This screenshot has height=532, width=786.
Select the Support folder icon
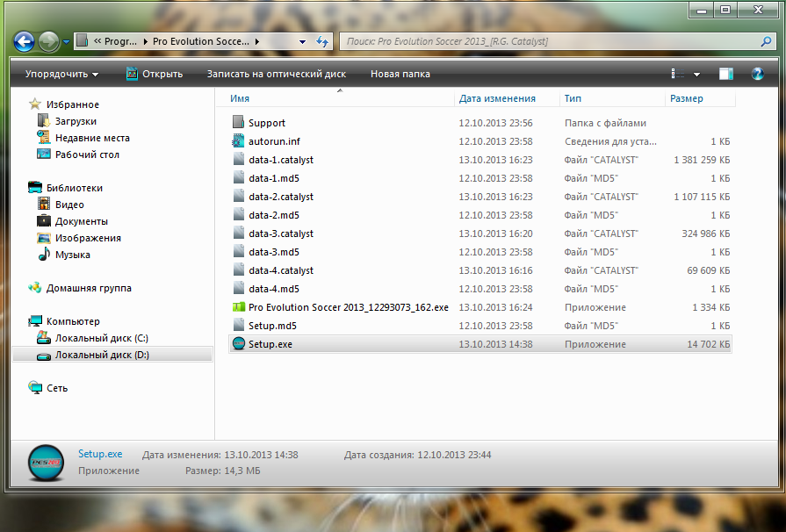click(238, 122)
